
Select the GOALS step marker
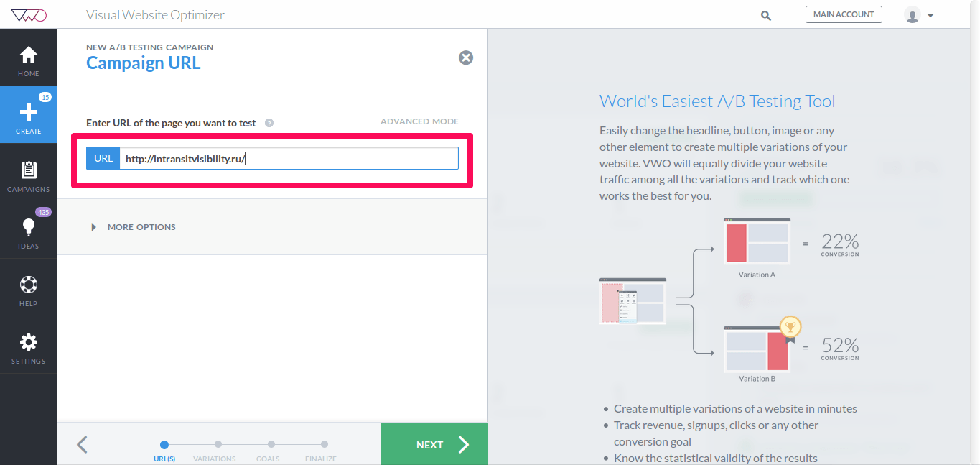point(271,445)
